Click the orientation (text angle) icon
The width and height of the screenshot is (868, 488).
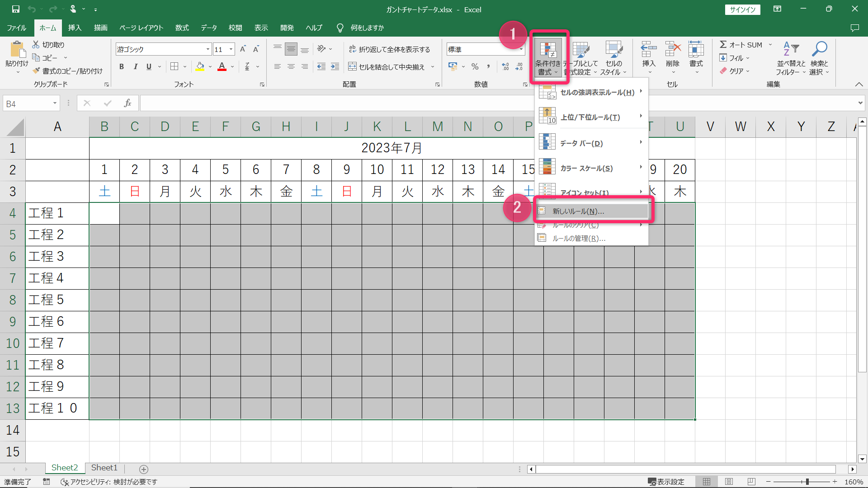point(321,49)
